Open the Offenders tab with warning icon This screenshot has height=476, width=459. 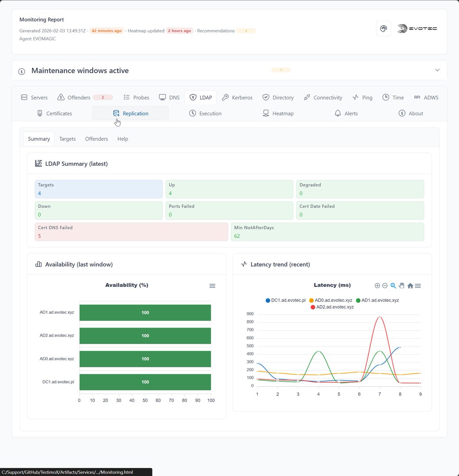(85, 98)
